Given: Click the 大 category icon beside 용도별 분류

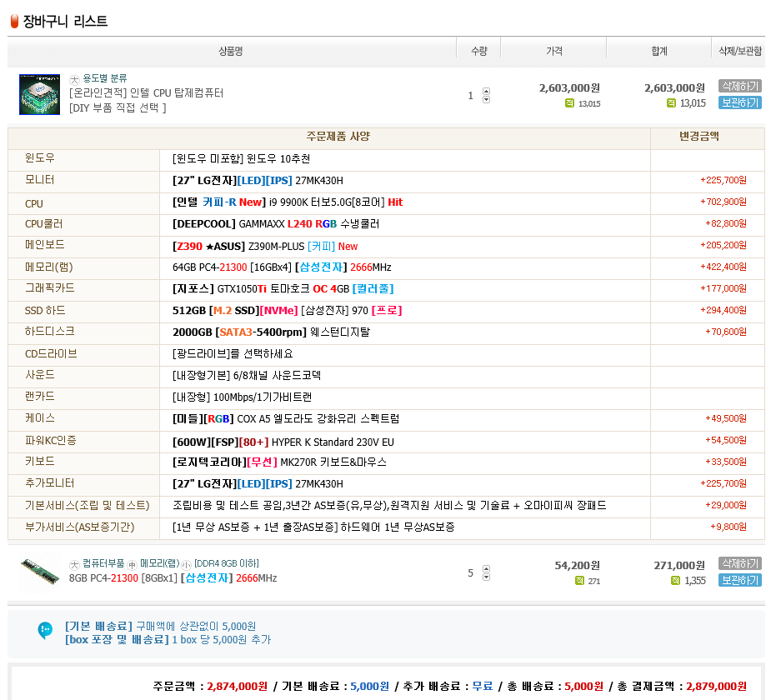Looking at the screenshot, I should tap(74, 79).
